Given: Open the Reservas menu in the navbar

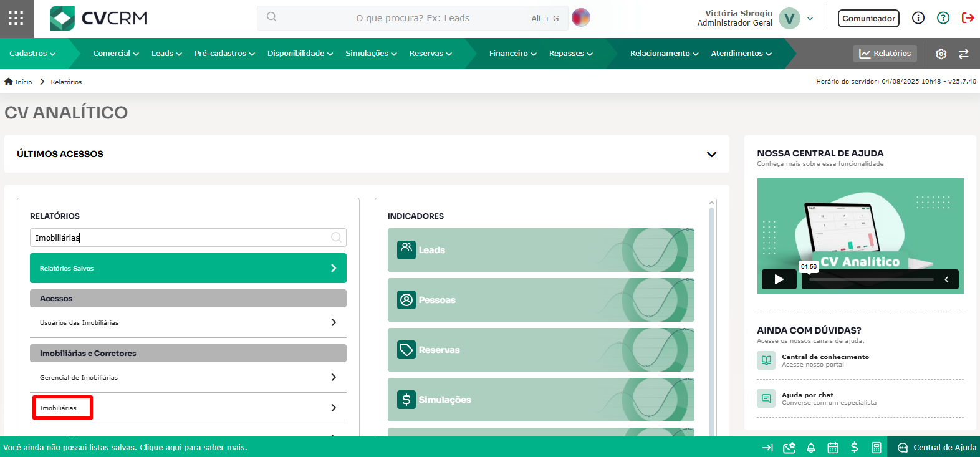Looking at the screenshot, I should coord(430,54).
